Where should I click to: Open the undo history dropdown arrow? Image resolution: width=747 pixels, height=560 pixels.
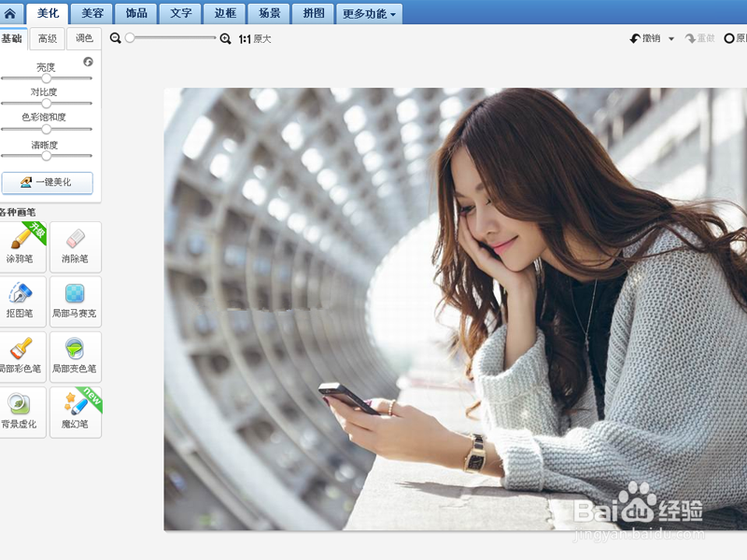[x=671, y=38]
